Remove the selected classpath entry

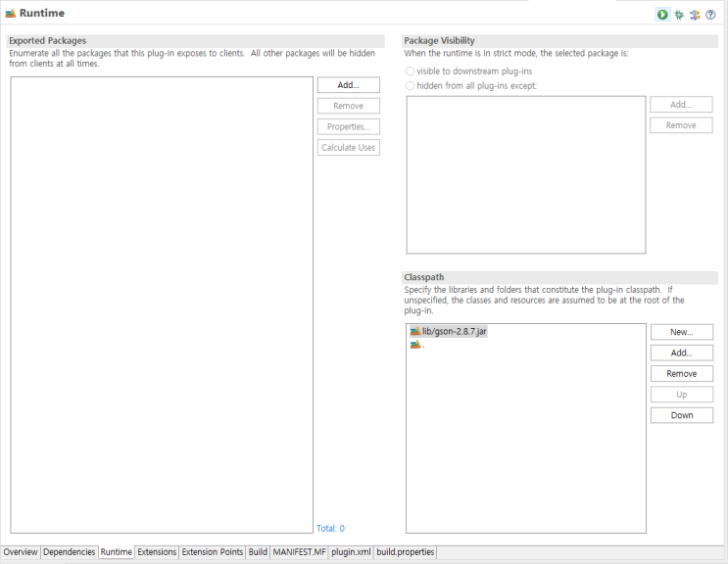coord(682,374)
